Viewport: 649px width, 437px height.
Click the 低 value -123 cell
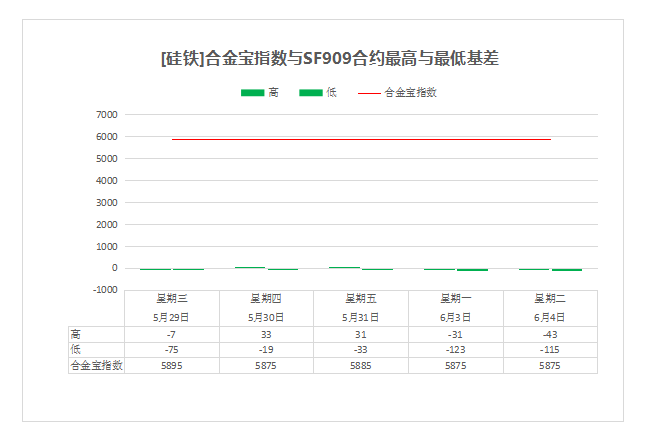click(456, 350)
